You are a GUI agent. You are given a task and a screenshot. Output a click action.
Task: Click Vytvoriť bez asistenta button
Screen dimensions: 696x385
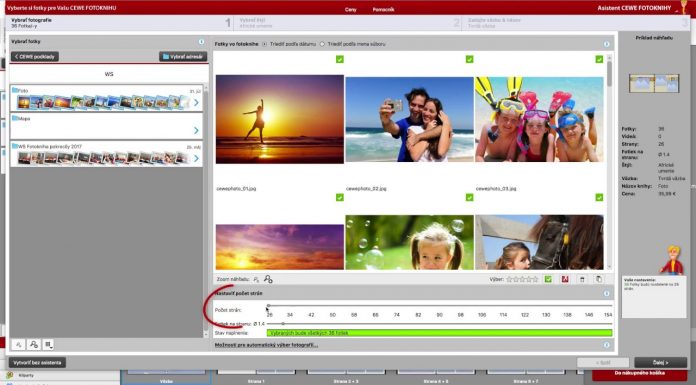[x=37, y=362]
